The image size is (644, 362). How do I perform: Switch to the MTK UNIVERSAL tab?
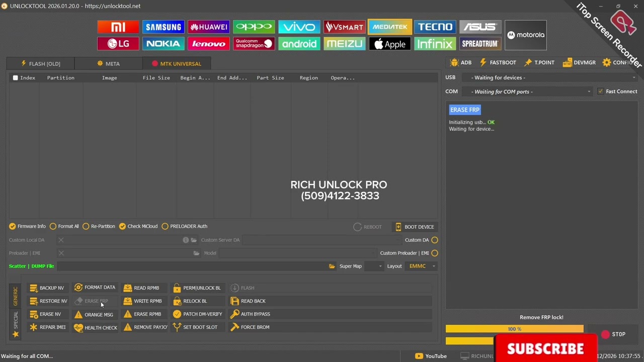(x=177, y=64)
